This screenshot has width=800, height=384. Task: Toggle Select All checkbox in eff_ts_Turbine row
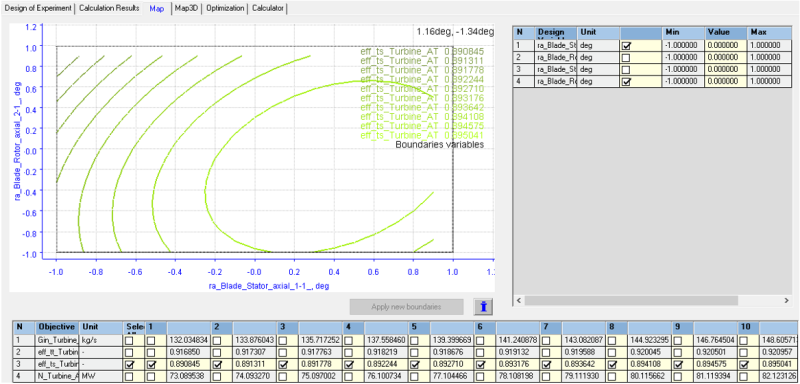[130, 365]
